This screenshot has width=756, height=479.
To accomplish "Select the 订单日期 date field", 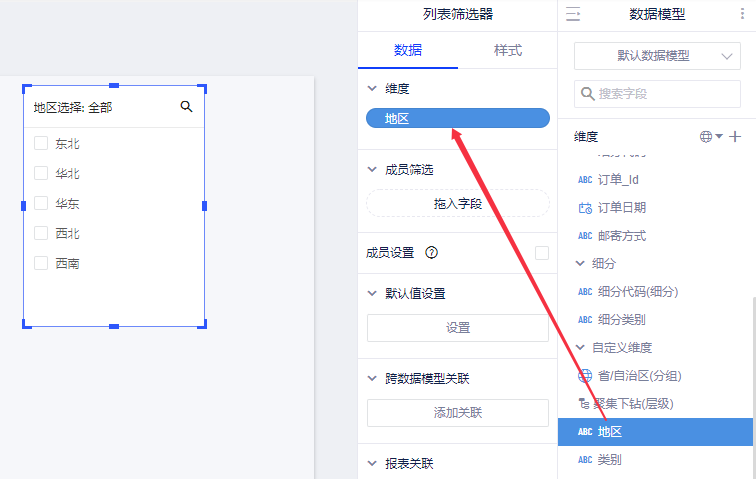I will (x=621, y=208).
